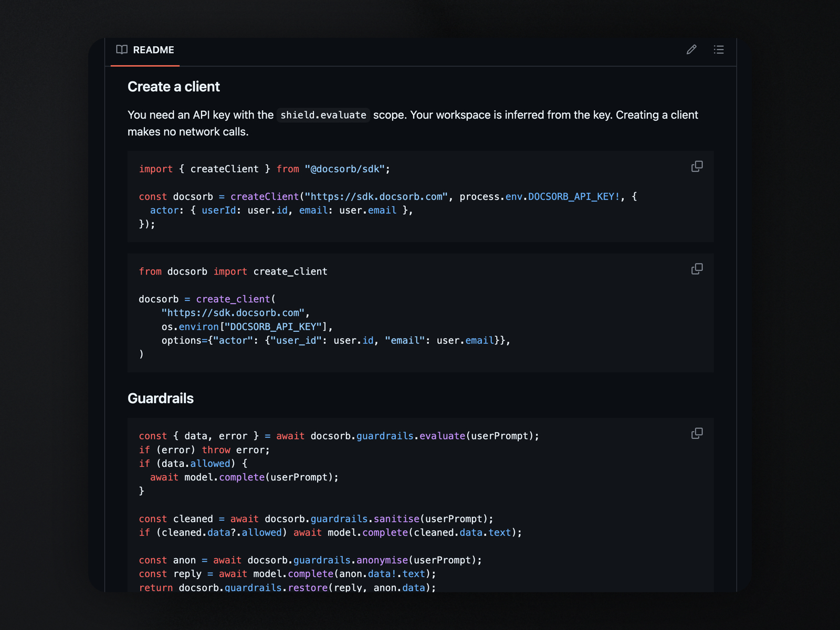The image size is (840, 630).
Task: Click "DOCSORB_API_KEY!" in the TypeScript snippet
Action: click(574, 196)
